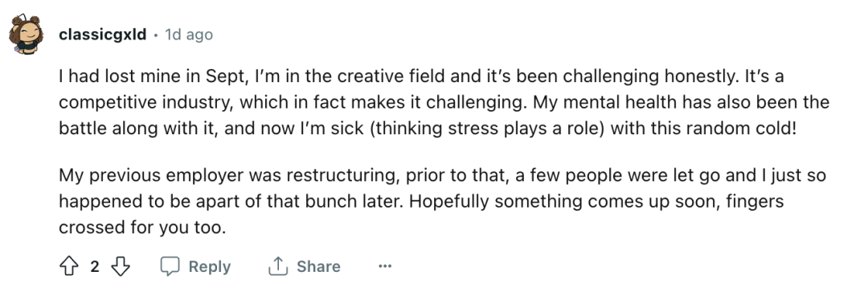Click the vote count number 2

coord(95,266)
